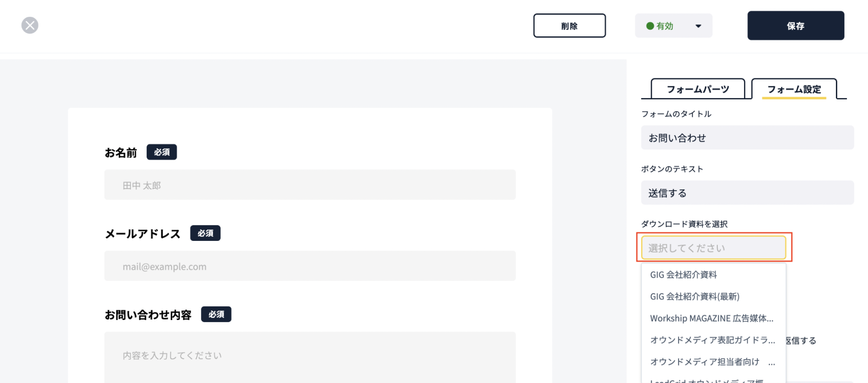868x383 pixels.
Task: Edit the フォームのタイトル field
Action: tap(747, 138)
